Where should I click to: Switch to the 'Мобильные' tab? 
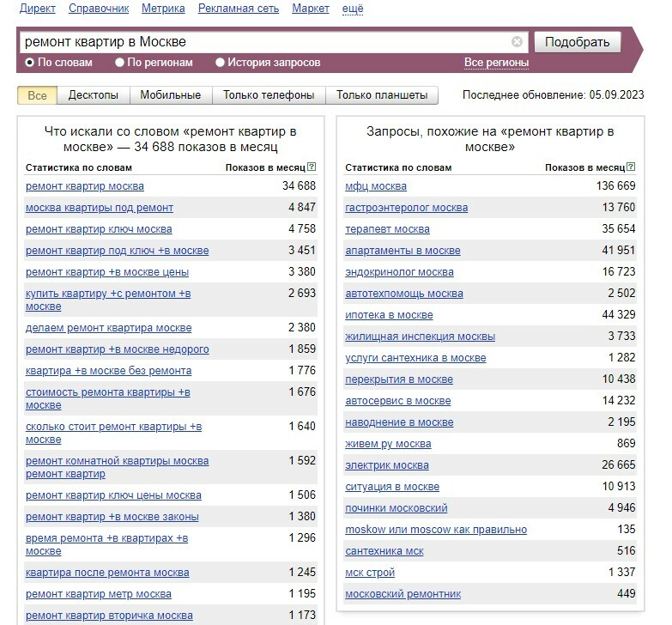pos(170,95)
